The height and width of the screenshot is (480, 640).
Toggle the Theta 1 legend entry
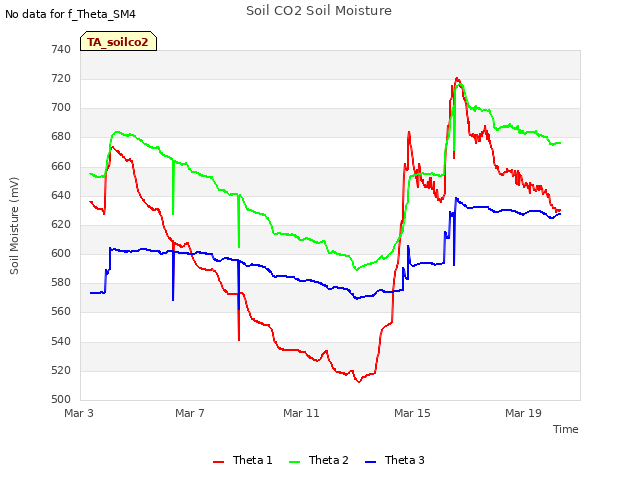(242, 460)
